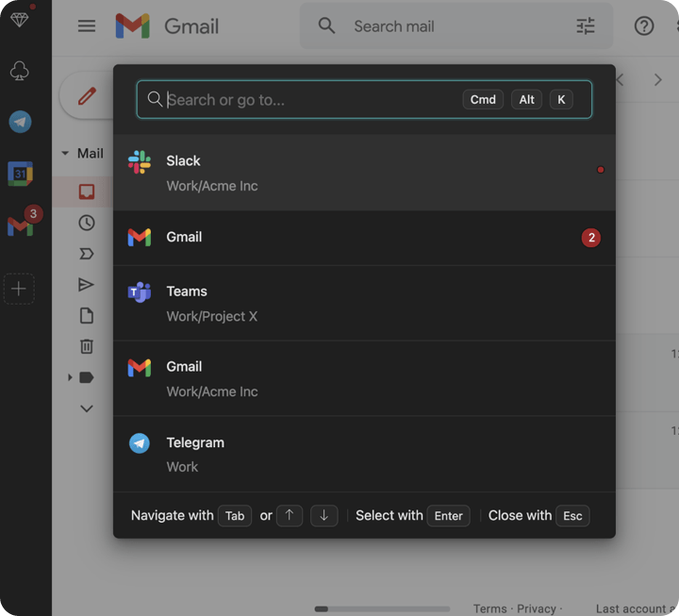Image resolution: width=679 pixels, height=616 pixels.
Task: Toggle the Gmail main menu hamburger
Action: pyautogui.click(x=87, y=26)
